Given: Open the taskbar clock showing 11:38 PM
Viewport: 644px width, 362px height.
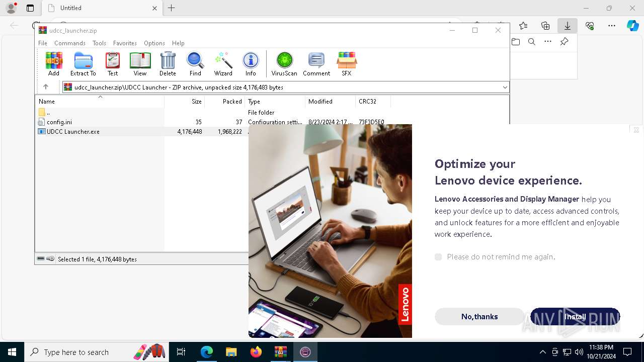Looking at the screenshot, I should (601, 352).
